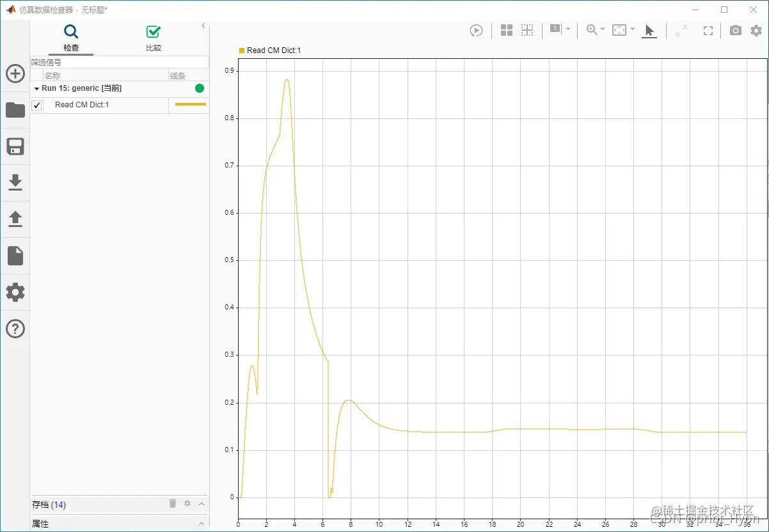Viewport: 769px width, 532px height.
Task: Close the Simulation Data Inspector window
Action: [x=754, y=10]
